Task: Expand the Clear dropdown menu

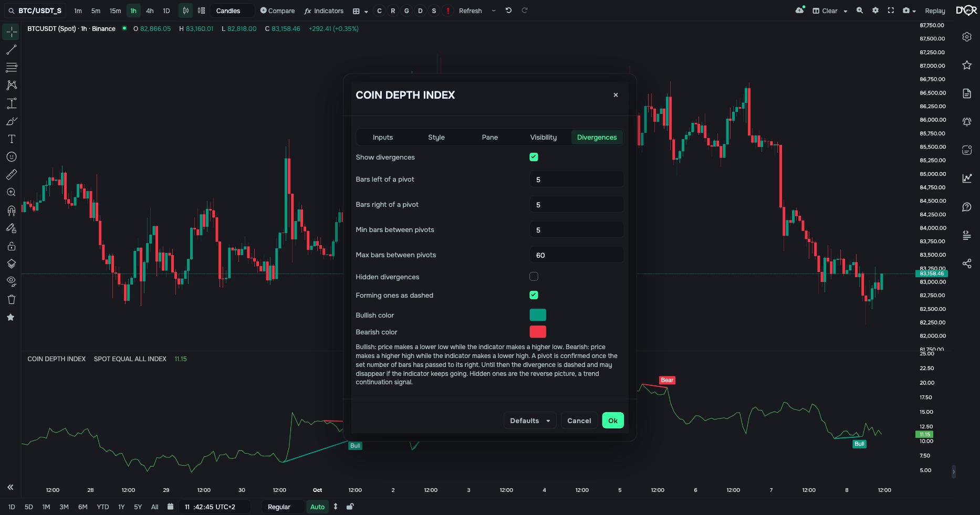Action: coord(830,10)
